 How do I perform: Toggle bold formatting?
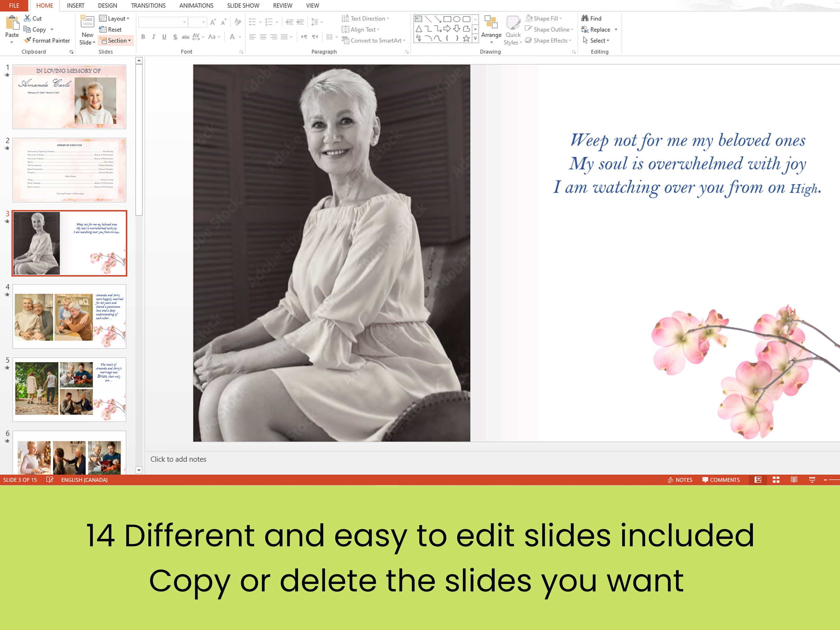pyautogui.click(x=143, y=36)
